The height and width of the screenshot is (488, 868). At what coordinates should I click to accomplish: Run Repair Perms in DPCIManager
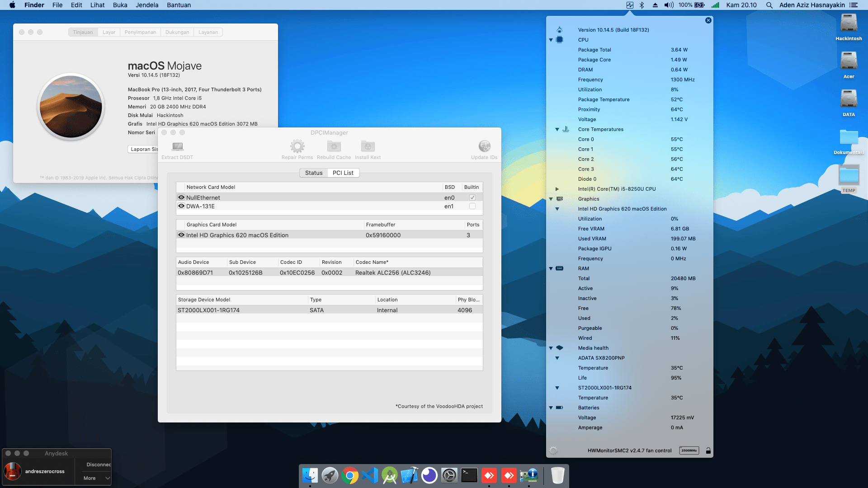coord(297,146)
